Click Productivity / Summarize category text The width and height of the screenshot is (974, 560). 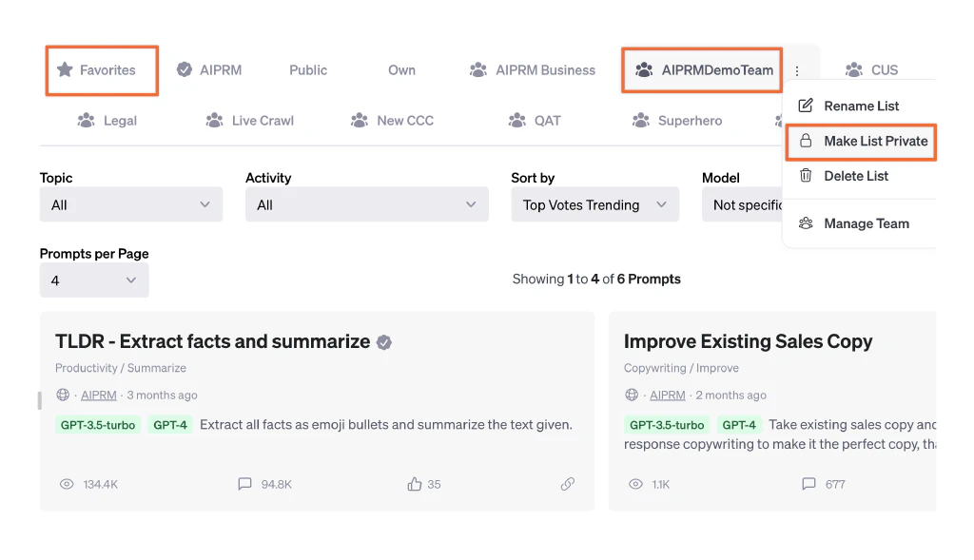[x=121, y=368]
